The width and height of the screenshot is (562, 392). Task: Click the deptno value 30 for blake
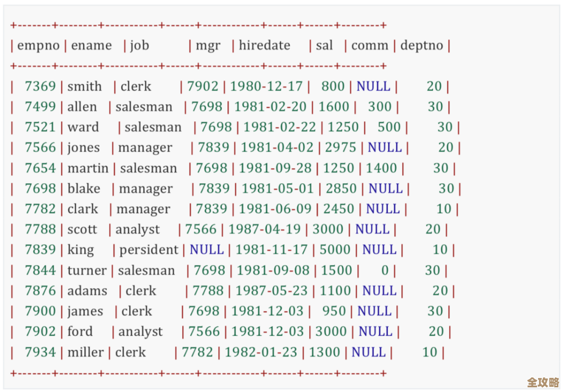pyautogui.click(x=445, y=188)
